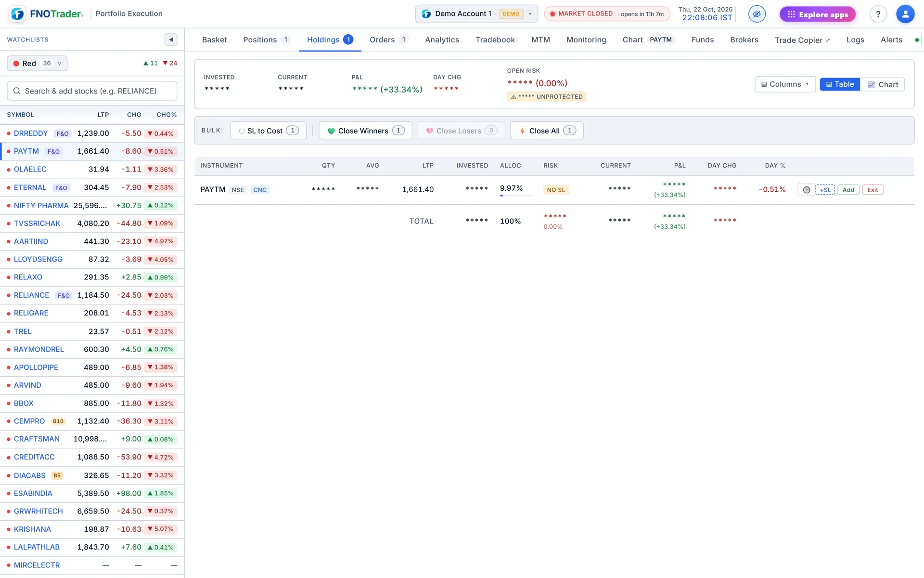Viewport: 924px width, 578px height.
Task: Switch to the Positions tab
Action: (267, 40)
